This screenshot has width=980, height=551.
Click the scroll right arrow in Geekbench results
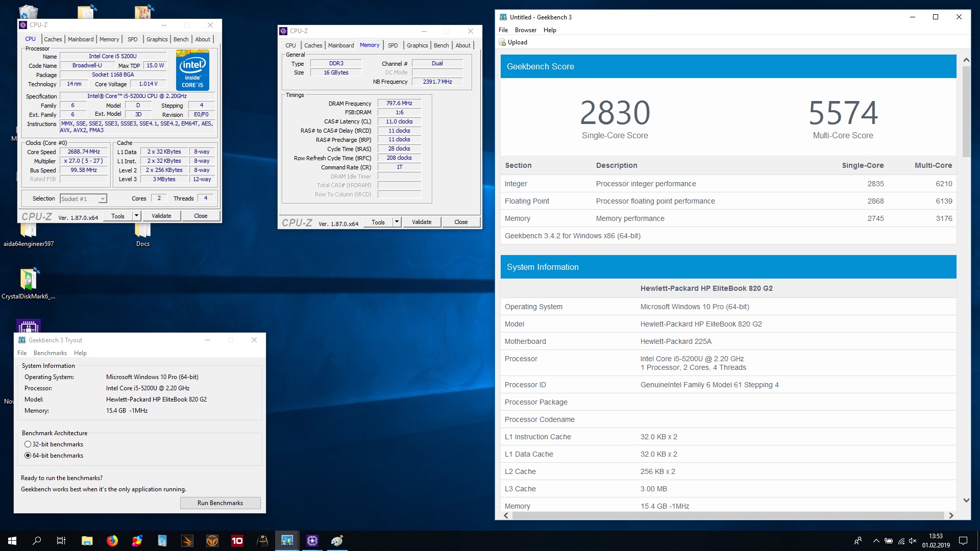point(951,515)
